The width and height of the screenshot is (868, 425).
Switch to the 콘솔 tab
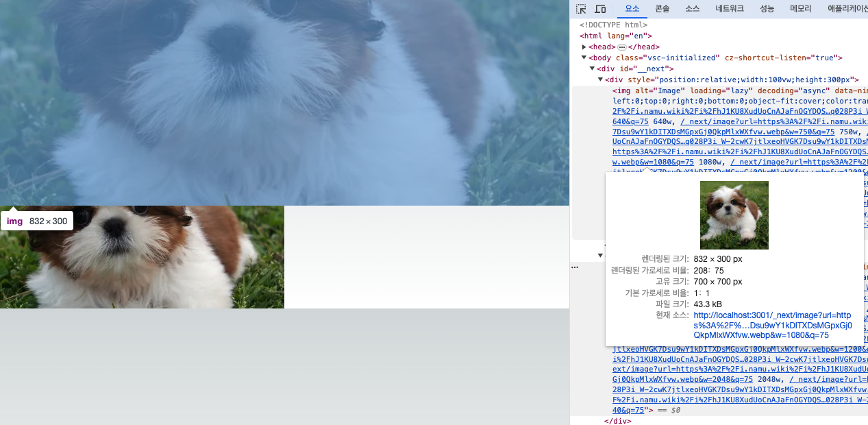pyautogui.click(x=662, y=9)
